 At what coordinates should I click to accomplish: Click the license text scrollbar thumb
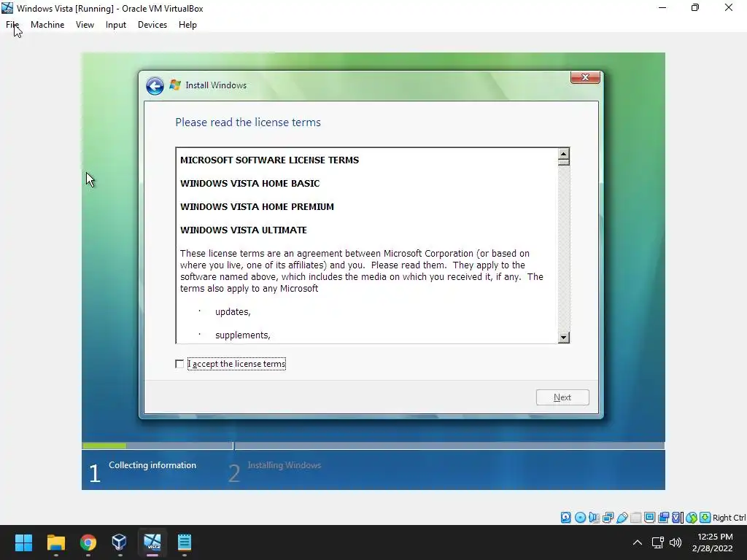click(x=564, y=162)
